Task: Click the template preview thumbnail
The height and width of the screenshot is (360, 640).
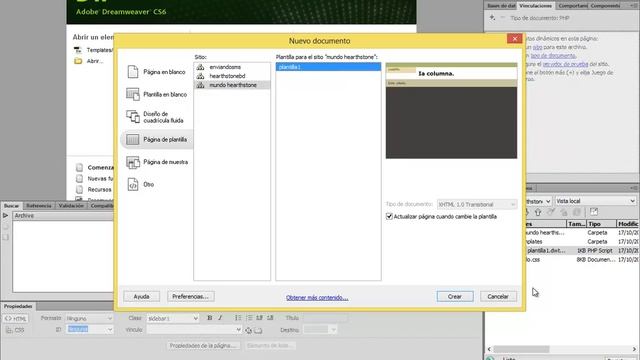Action: 451,111
